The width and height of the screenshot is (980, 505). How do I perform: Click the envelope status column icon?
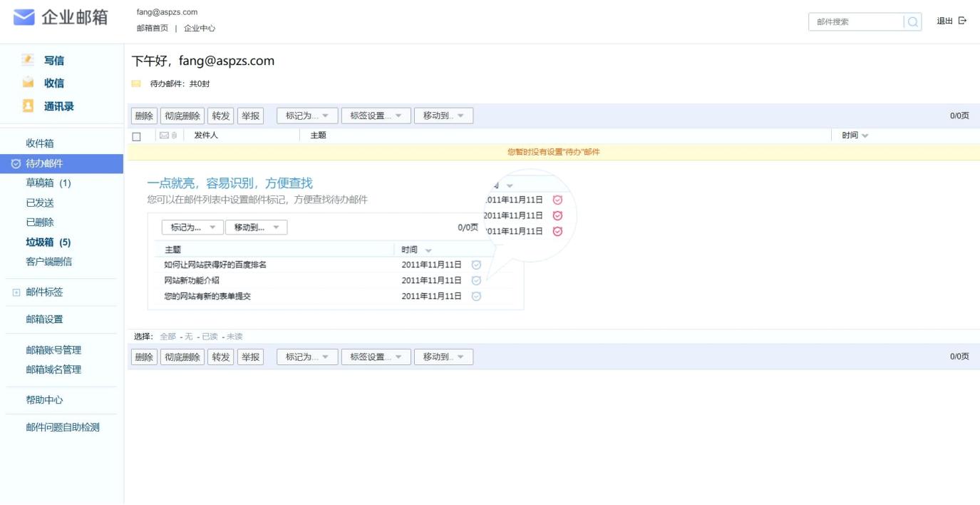[x=165, y=136]
